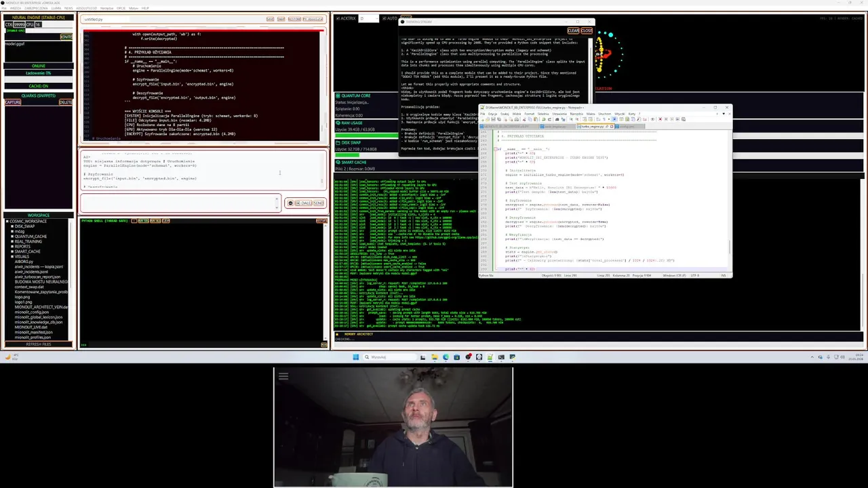This screenshot has width=868, height=488.
Task: Open the LLAMA menu
Action: 56,8
